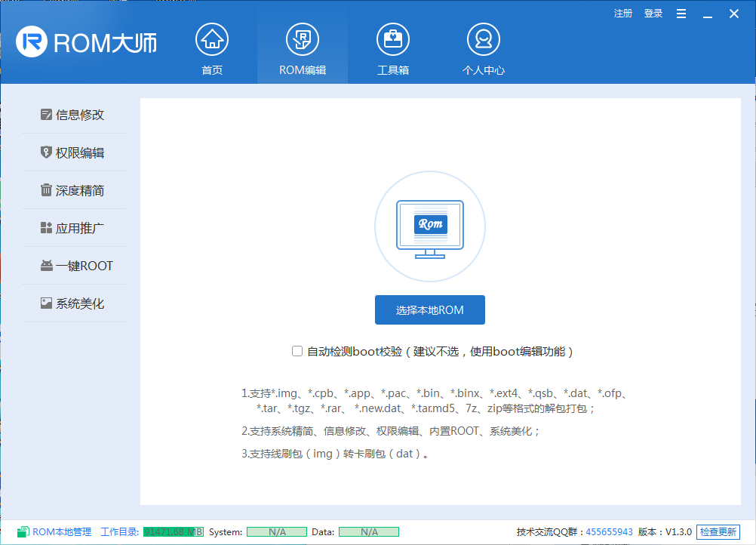Close the ROM大师 window
Image resolution: width=756 pixels, height=545 pixels.
point(734,14)
